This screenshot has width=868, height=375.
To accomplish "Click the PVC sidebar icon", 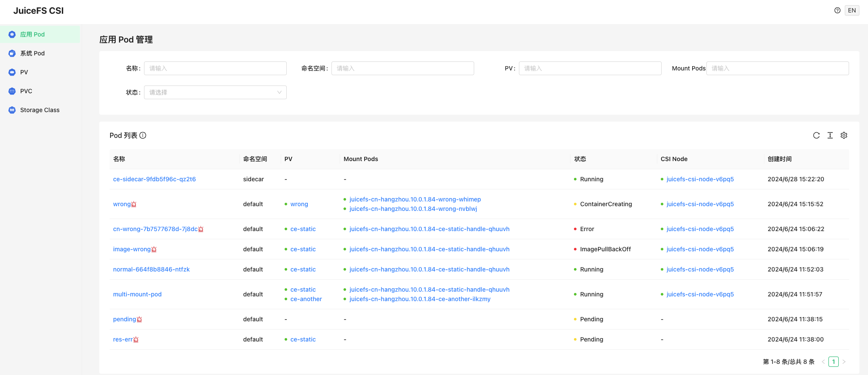I will (12, 91).
